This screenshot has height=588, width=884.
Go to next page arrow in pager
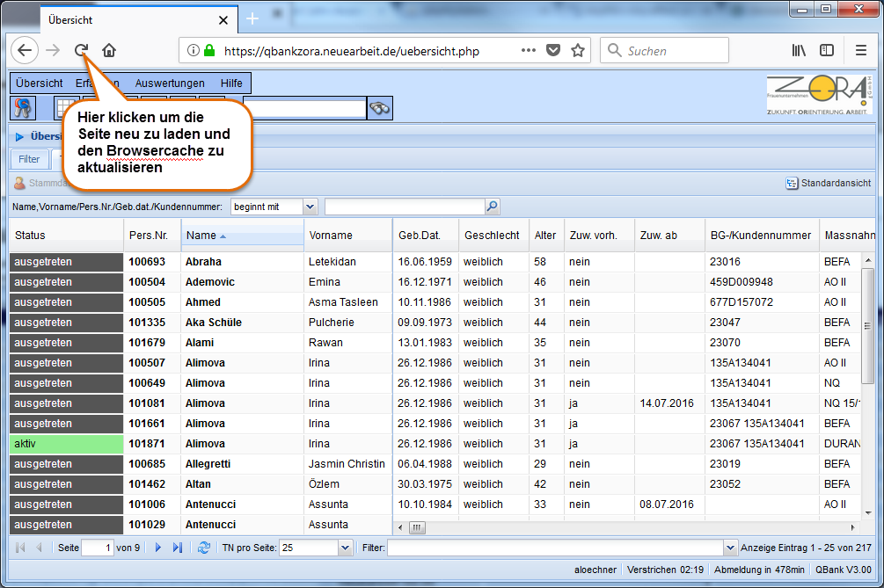pyautogui.click(x=157, y=548)
